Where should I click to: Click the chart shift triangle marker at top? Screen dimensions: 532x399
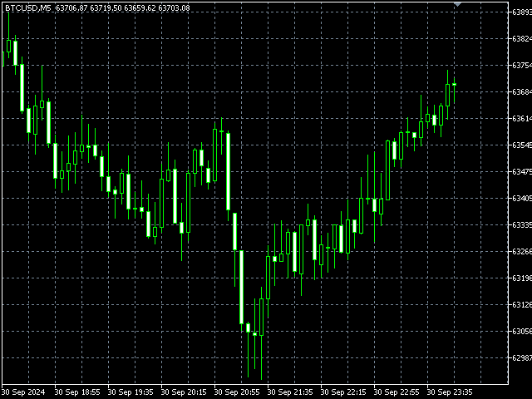click(457, 4)
